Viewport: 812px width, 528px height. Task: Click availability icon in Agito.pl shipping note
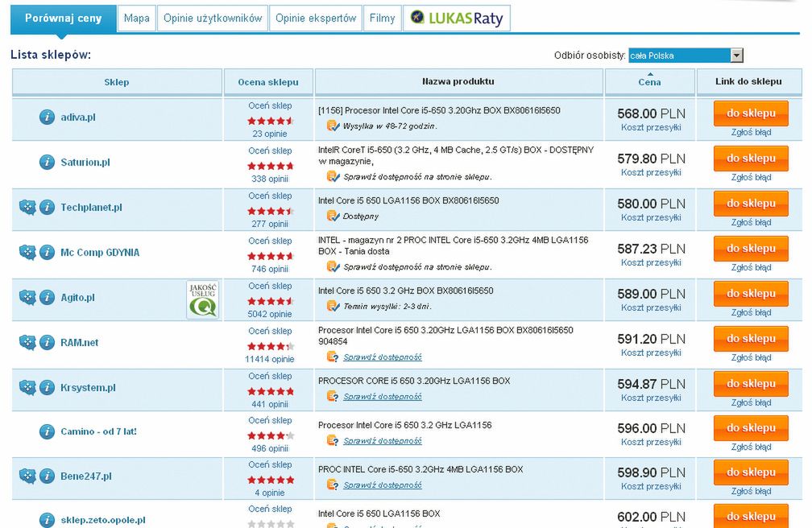pos(333,305)
